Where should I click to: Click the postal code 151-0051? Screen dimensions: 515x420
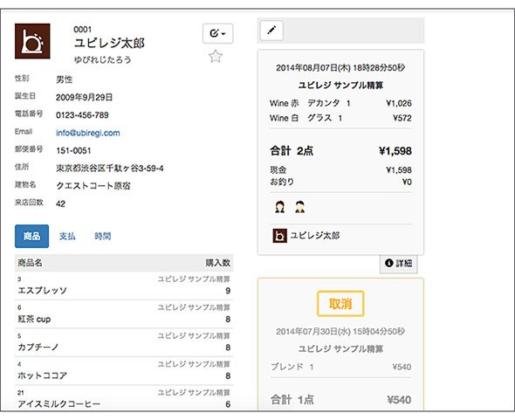coord(73,150)
